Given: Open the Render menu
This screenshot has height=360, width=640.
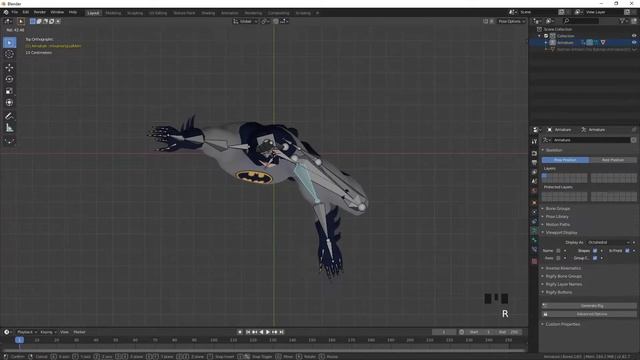Looking at the screenshot, I should 40,12.
